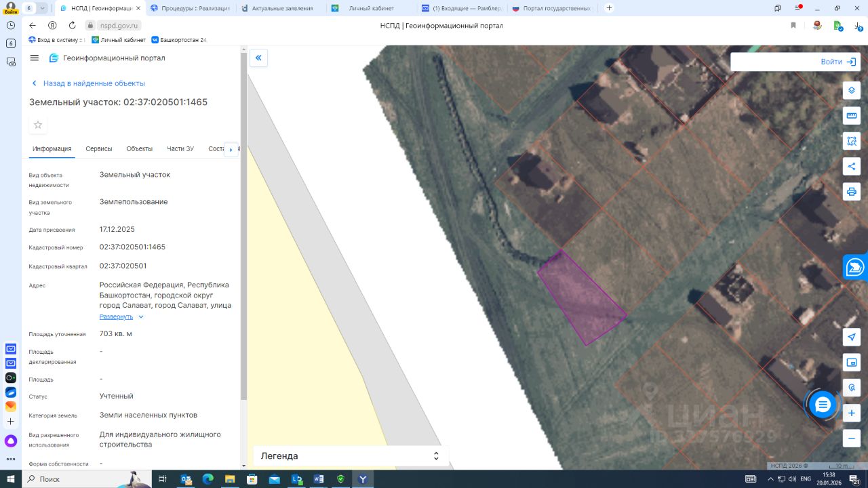Viewport: 868px width, 488px height.
Task: Click the area value 703 кв. м
Action: point(116,334)
